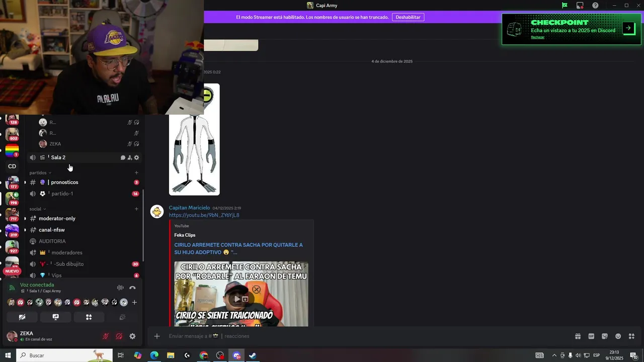The image size is (644, 362).
Task: Dismiss Checkpoint banner via Rechazar link
Action: tap(537, 37)
